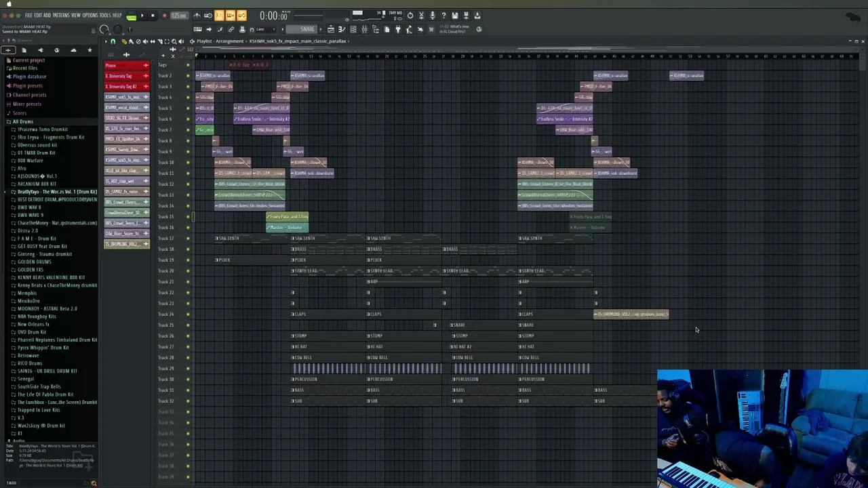Screen dimensions: 868x488
Task: Open the Apple menu
Action: (9, 3)
